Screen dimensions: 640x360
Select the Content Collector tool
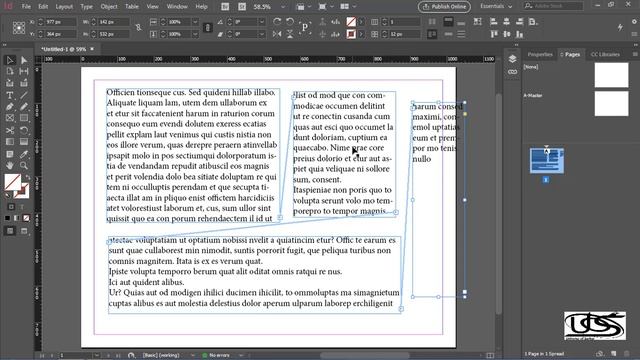(10, 83)
